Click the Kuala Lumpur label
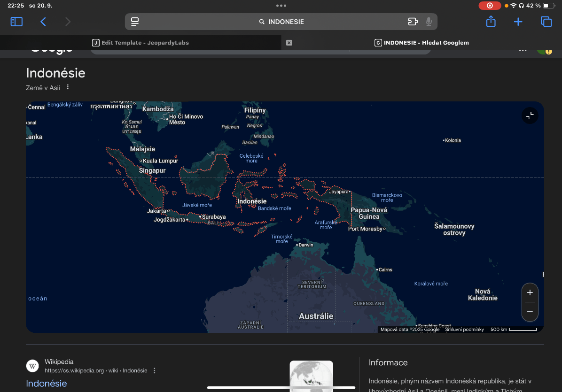The image size is (562, 392). [160, 161]
